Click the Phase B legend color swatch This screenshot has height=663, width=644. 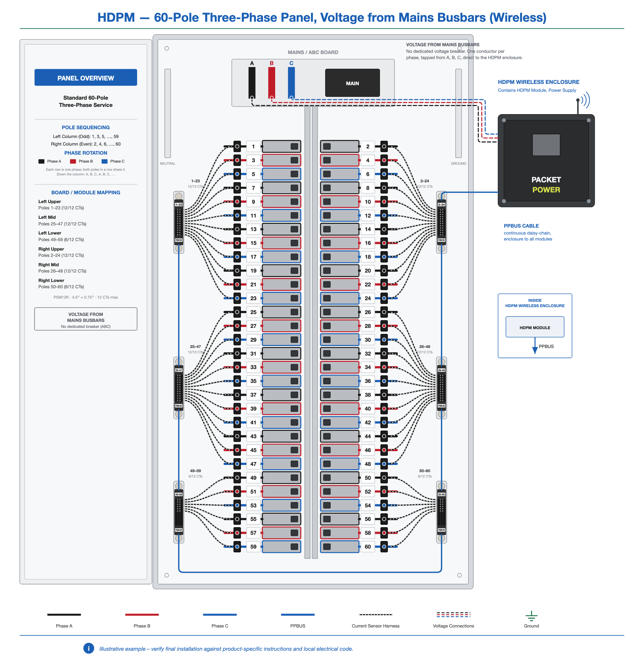point(142,615)
